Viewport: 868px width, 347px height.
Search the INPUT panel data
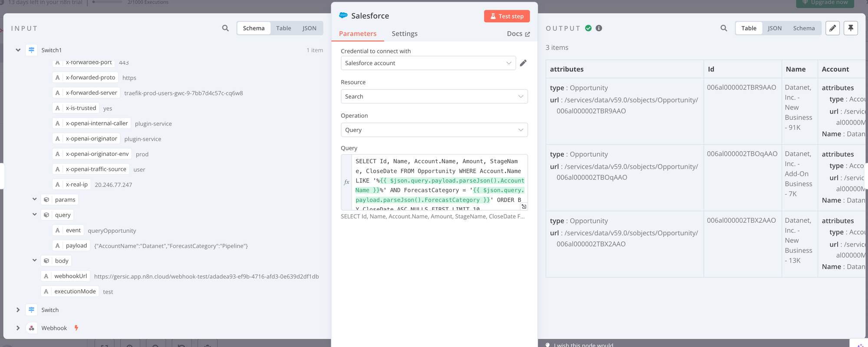point(225,28)
